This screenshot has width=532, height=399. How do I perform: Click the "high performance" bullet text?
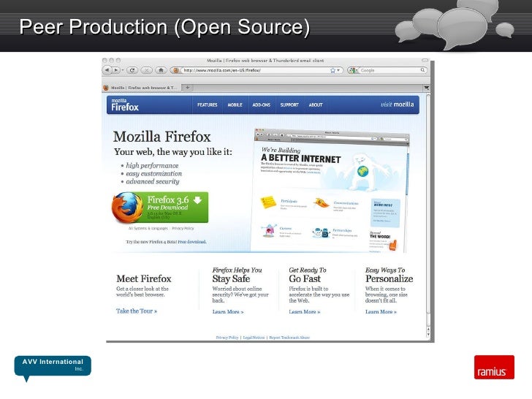click(x=152, y=166)
